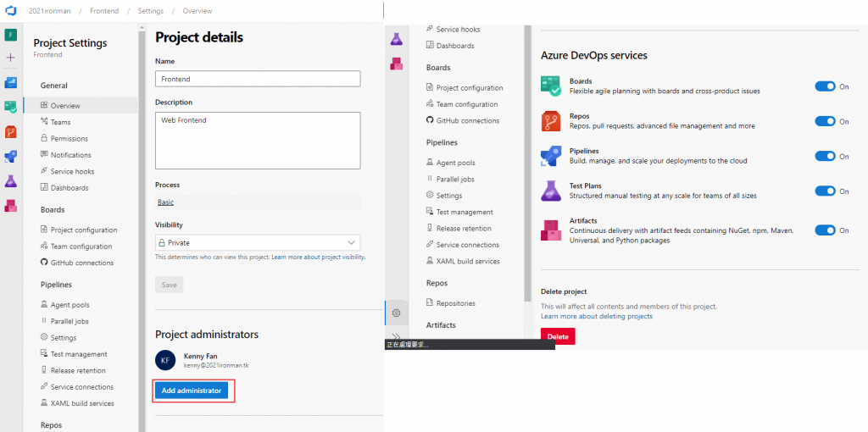Open Overview hub icon in left rail
Viewport: 868px width, 432px height.
pyautogui.click(x=11, y=82)
